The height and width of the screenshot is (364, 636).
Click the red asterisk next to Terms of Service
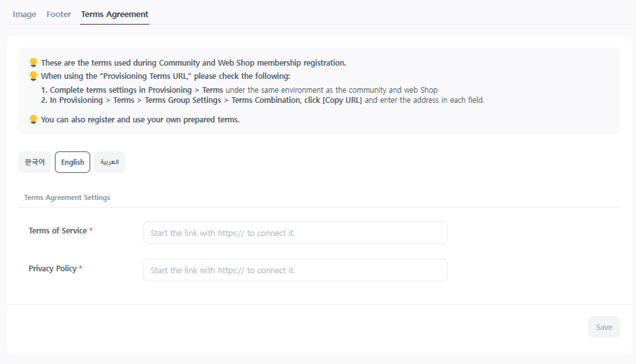(x=91, y=230)
